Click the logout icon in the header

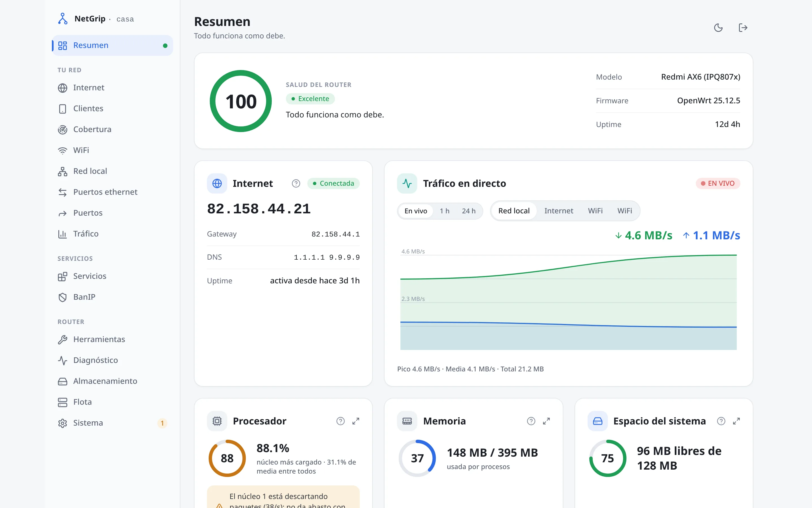(743, 28)
